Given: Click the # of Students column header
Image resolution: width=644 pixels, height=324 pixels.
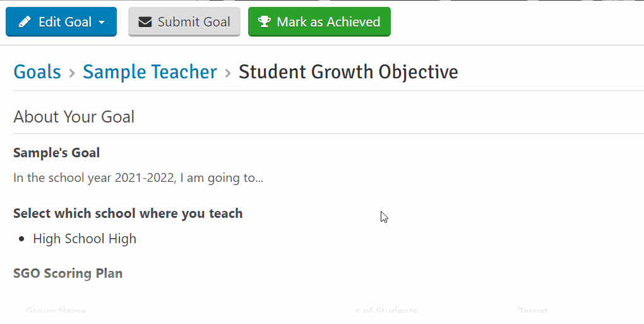Looking at the screenshot, I should pos(386,311).
